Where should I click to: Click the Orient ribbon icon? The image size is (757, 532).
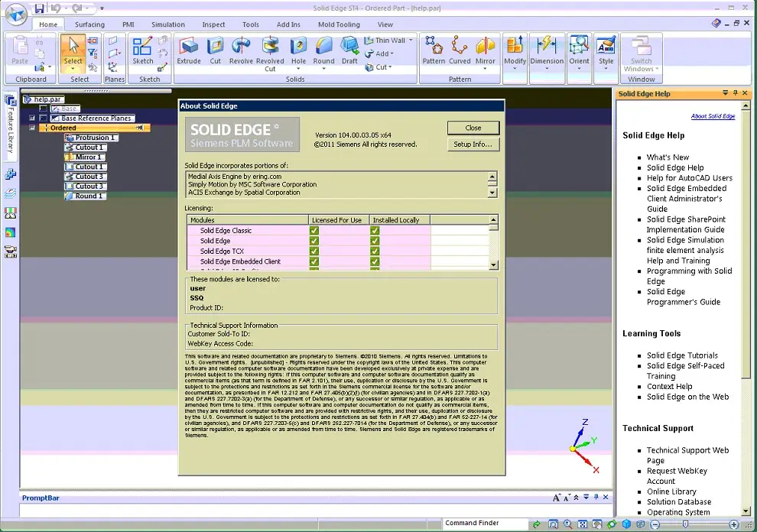(579, 47)
